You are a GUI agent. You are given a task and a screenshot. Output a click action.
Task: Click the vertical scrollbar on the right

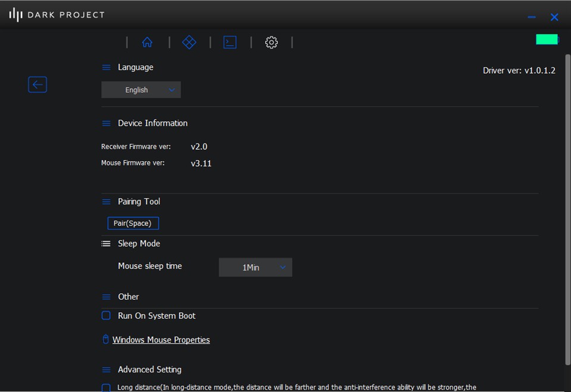point(567,208)
